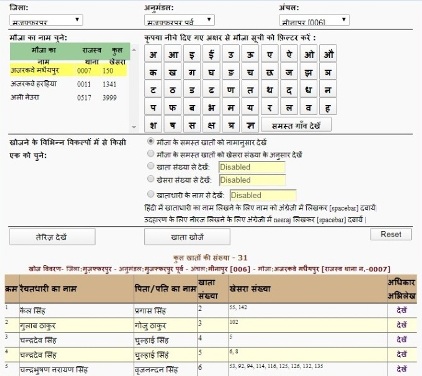Filter mauja list by letter भ
This screenshot has height=376, width=422.
click(211, 107)
